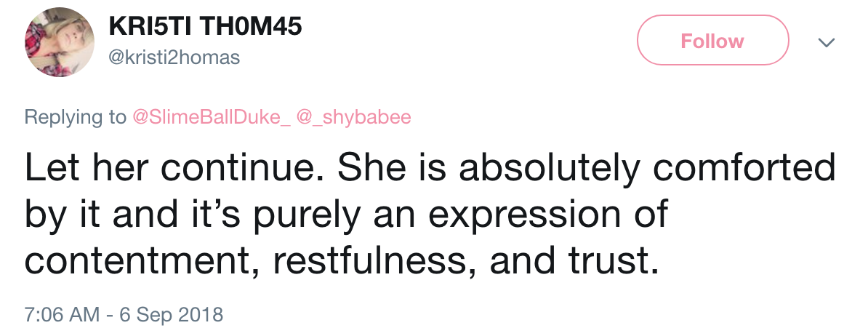The image size is (868, 336).
Task: Click the Follow button
Action: [712, 41]
